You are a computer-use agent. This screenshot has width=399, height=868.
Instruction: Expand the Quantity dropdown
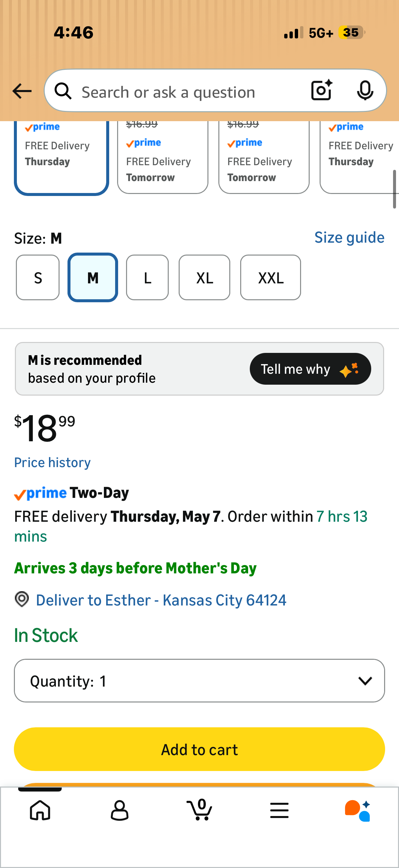(x=199, y=681)
